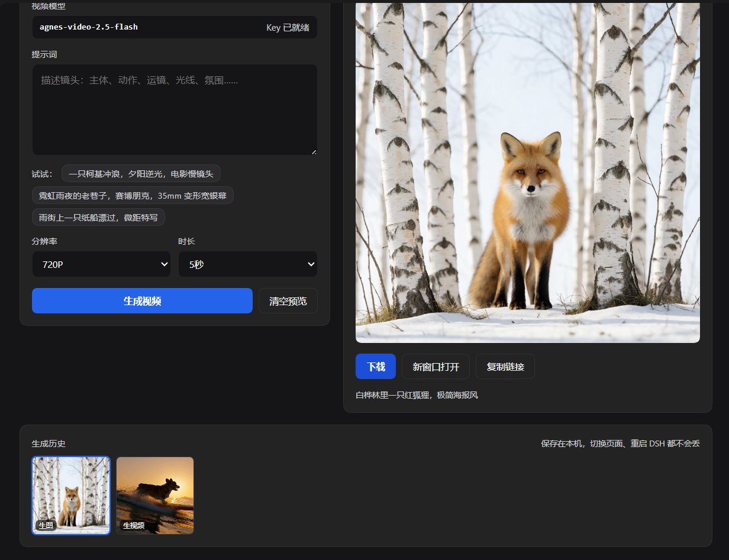Click the blue 下载 button
The height and width of the screenshot is (560, 729).
point(376,367)
